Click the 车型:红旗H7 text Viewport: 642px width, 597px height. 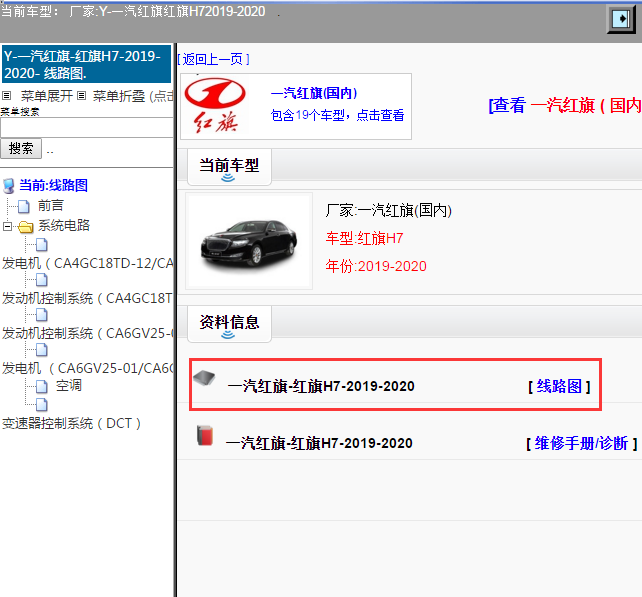click(x=364, y=238)
